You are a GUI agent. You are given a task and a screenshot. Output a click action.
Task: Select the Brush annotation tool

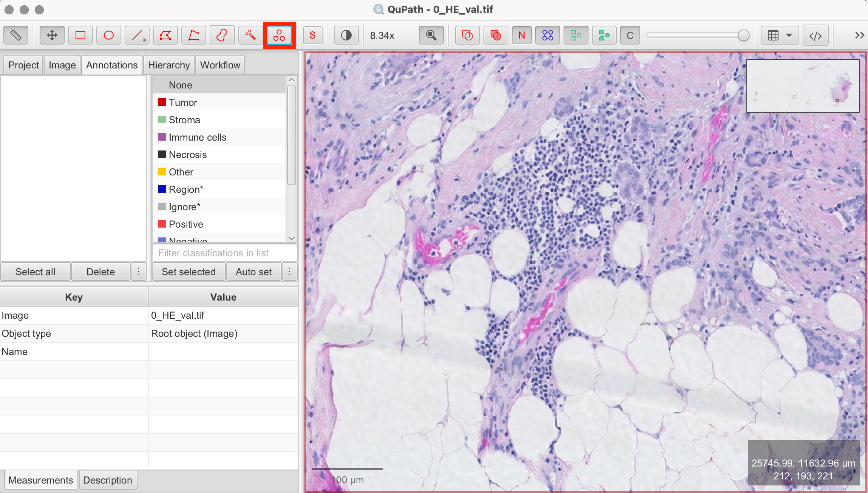pyautogui.click(x=222, y=36)
